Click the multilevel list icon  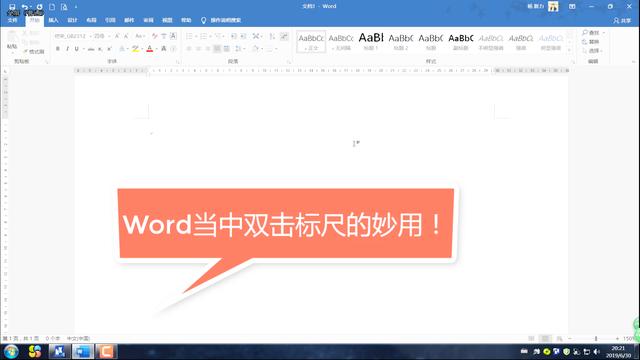pos(218,36)
